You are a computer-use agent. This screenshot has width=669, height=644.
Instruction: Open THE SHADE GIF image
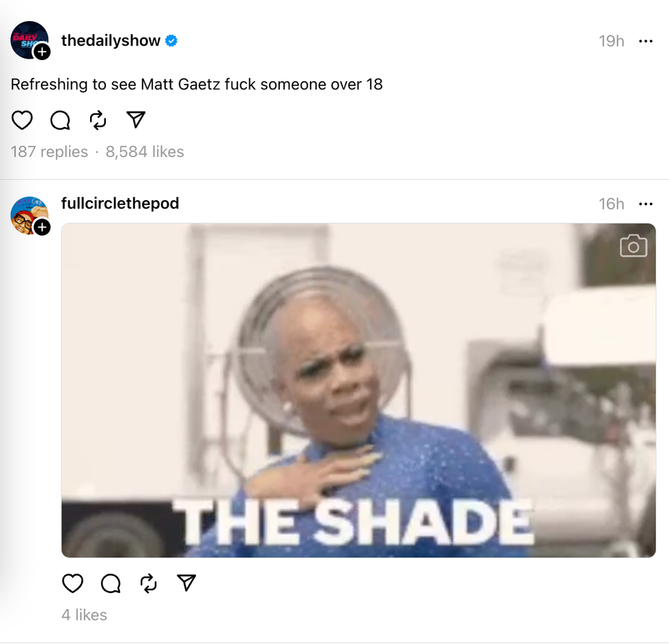[x=358, y=390]
